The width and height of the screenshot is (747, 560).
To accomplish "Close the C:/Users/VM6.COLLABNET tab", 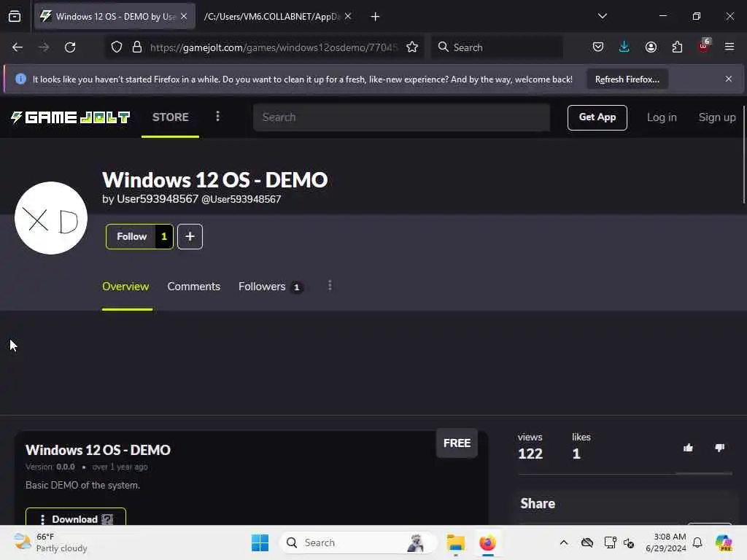I will tap(348, 16).
